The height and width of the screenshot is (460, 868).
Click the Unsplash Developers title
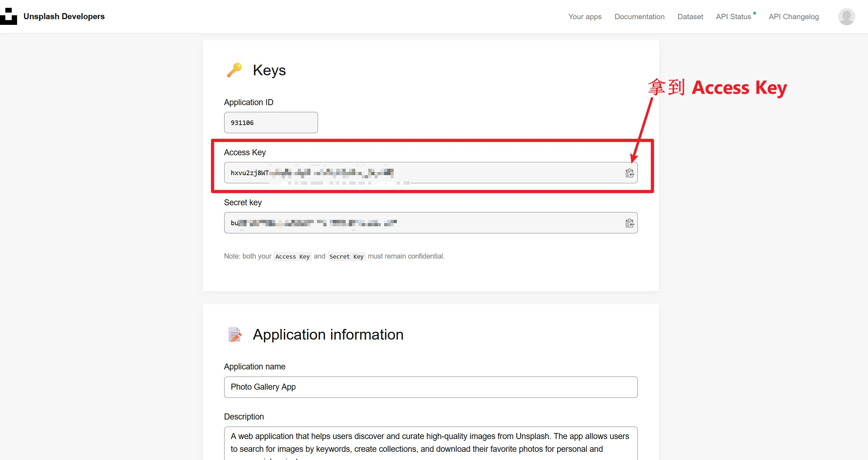[64, 16]
